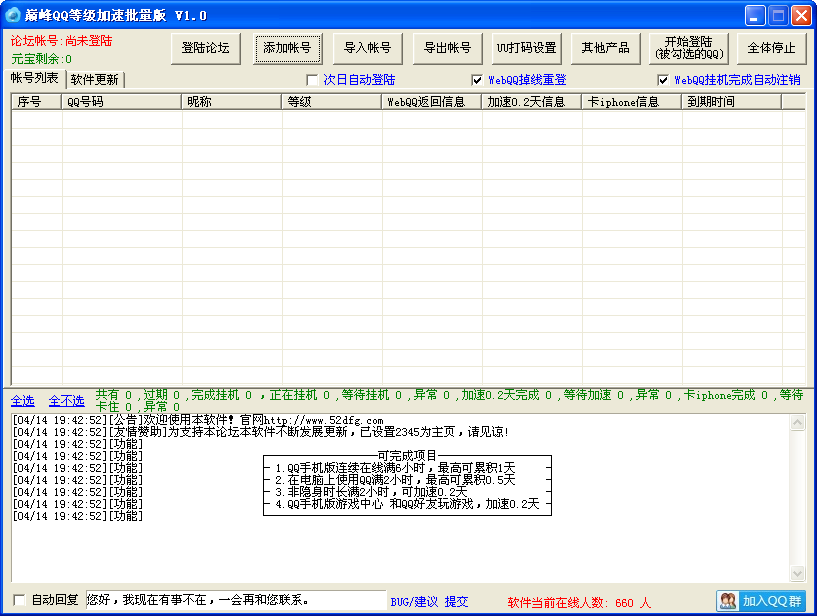
Task: Sort by the QQ号码 column header
Action: click(x=121, y=102)
